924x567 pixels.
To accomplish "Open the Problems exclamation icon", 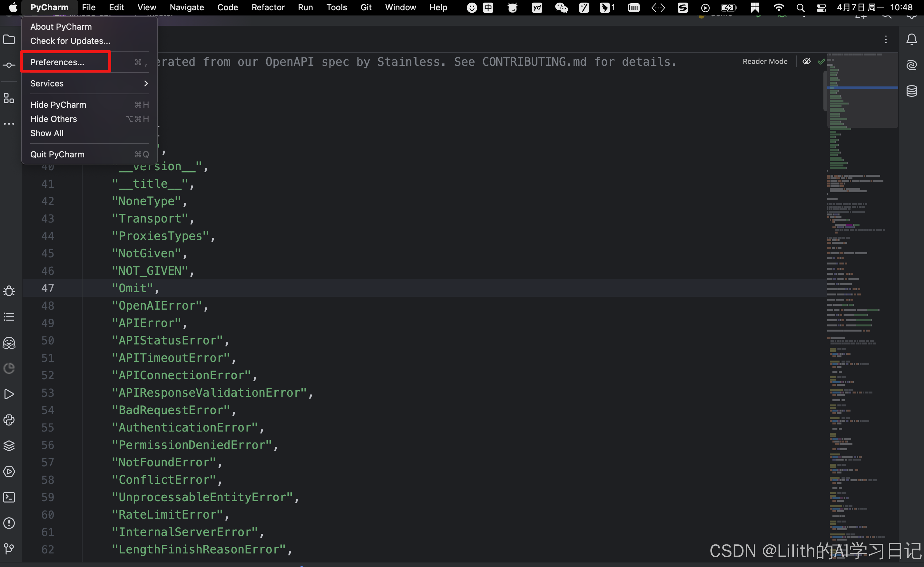I will (x=9, y=523).
